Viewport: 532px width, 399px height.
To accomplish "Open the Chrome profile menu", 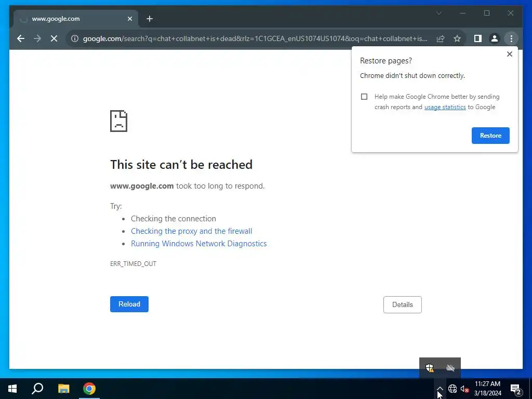I will tap(495, 38).
